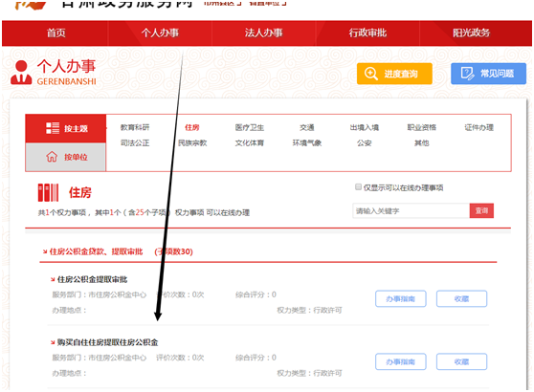
Task: Expand 住房公积金提取审批 item arrow
Action: click(x=53, y=280)
